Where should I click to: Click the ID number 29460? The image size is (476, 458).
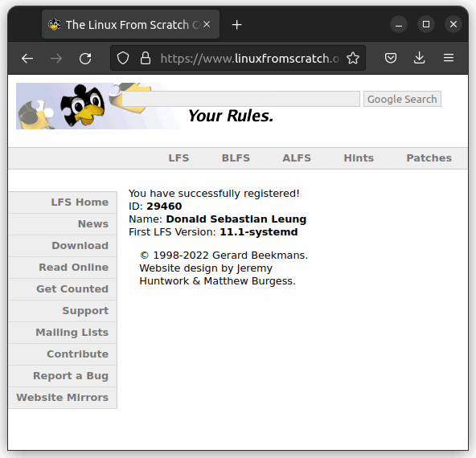coord(164,207)
